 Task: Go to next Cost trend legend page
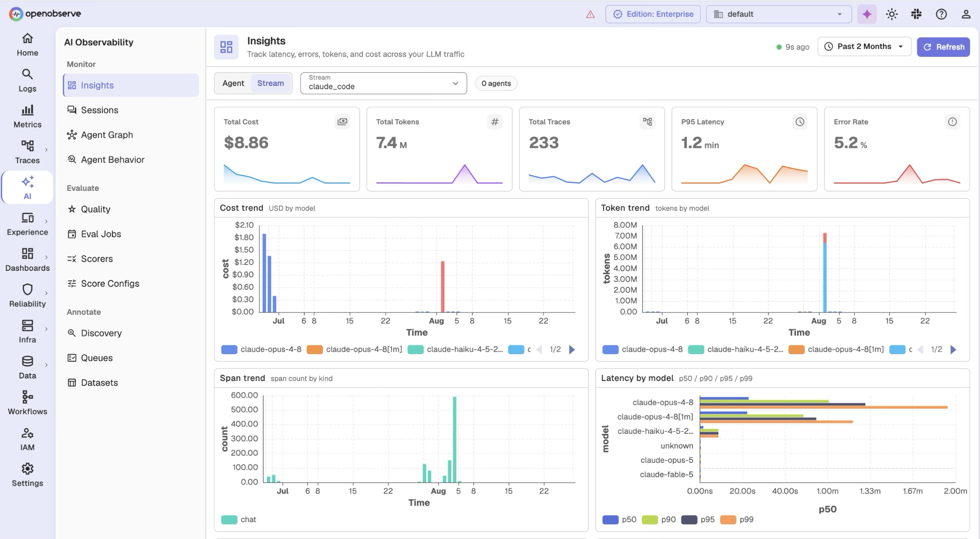572,350
